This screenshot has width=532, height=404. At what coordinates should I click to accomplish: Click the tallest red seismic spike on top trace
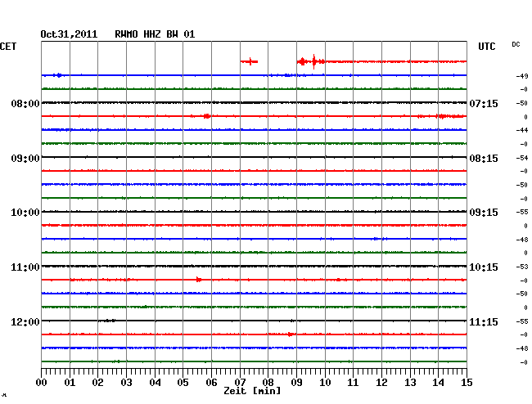point(313,61)
